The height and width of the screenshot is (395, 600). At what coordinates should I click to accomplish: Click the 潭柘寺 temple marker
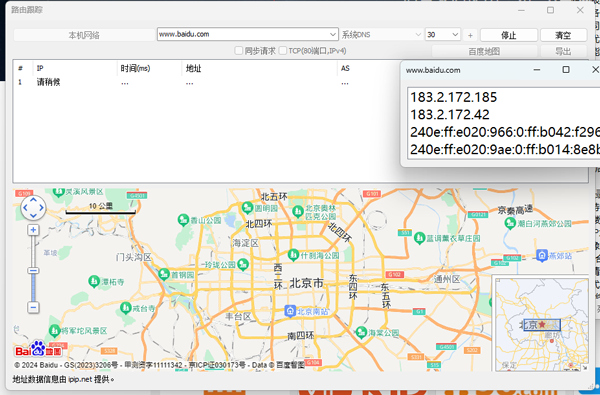pyautogui.click(x=94, y=281)
